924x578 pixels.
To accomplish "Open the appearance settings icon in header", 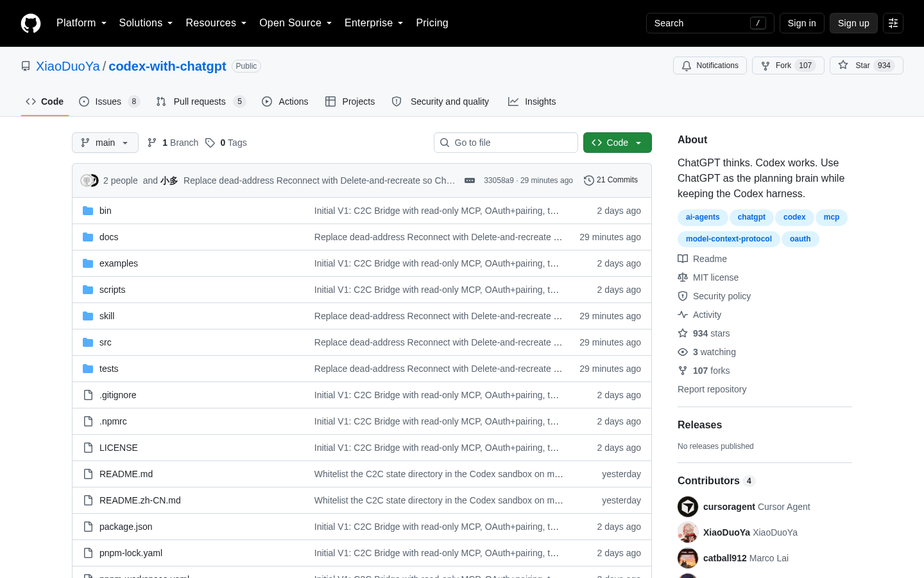I will click(893, 23).
